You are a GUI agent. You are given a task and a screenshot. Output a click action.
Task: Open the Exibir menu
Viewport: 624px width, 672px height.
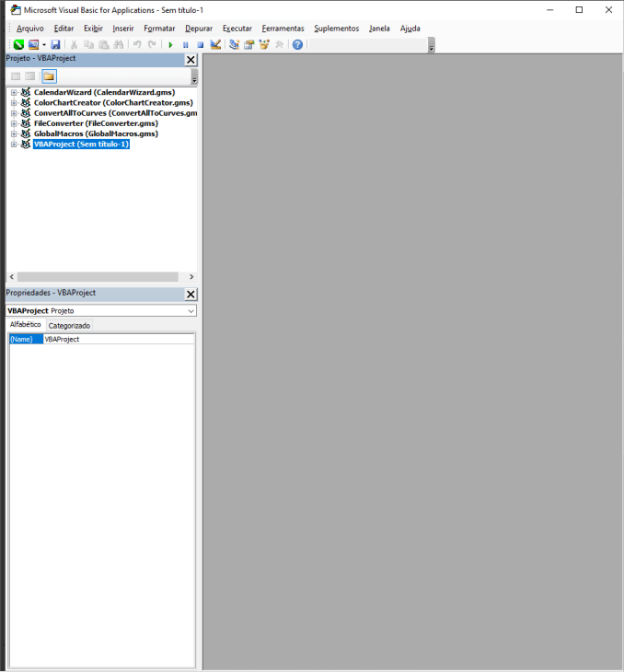pyautogui.click(x=93, y=29)
